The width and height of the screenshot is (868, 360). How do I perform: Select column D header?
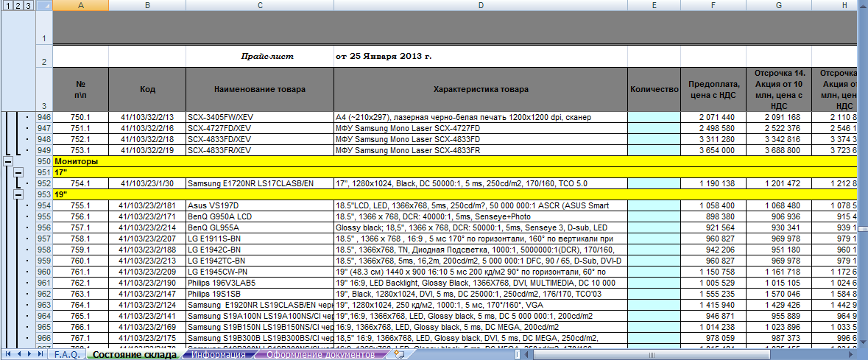(x=481, y=5)
